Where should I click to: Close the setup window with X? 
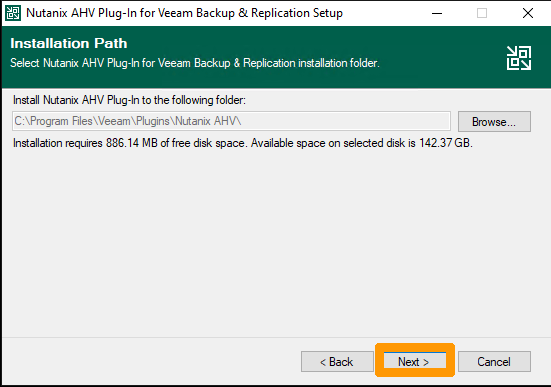pos(527,13)
